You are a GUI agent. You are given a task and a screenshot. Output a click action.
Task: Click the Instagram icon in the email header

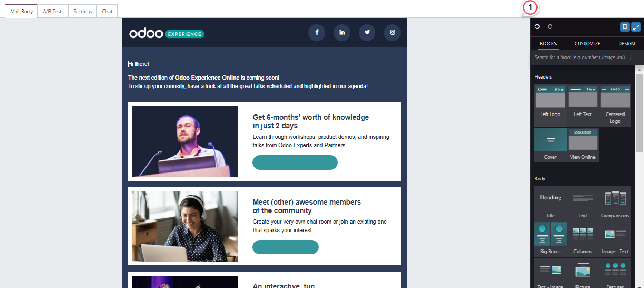click(392, 33)
